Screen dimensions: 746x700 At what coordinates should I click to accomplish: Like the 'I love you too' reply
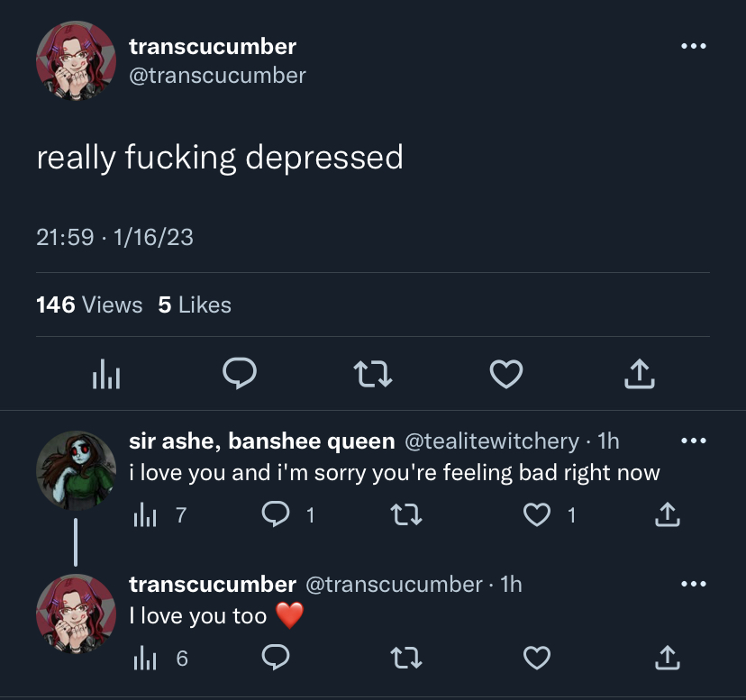[x=537, y=659]
